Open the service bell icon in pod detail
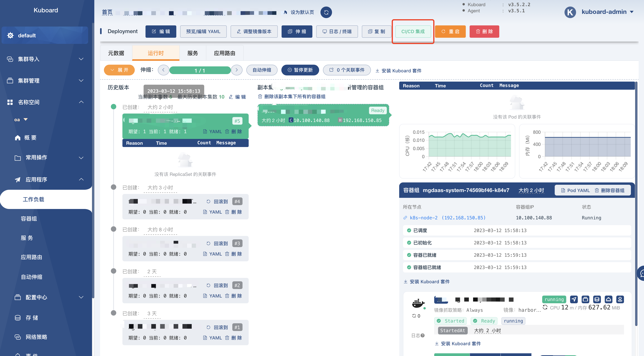Image resolution: width=644 pixels, height=356 pixels. click(x=609, y=299)
